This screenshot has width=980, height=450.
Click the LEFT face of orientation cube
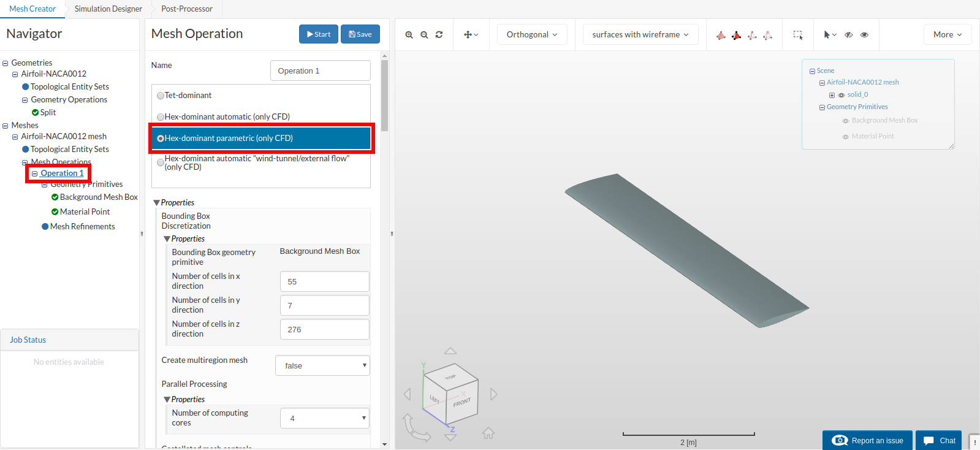pyautogui.click(x=435, y=399)
